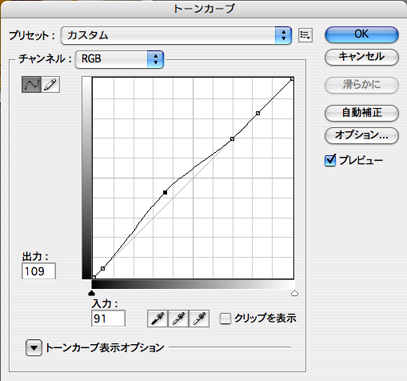407x381 pixels.
Task: Open preset options menu icon
Action: (305, 35)
